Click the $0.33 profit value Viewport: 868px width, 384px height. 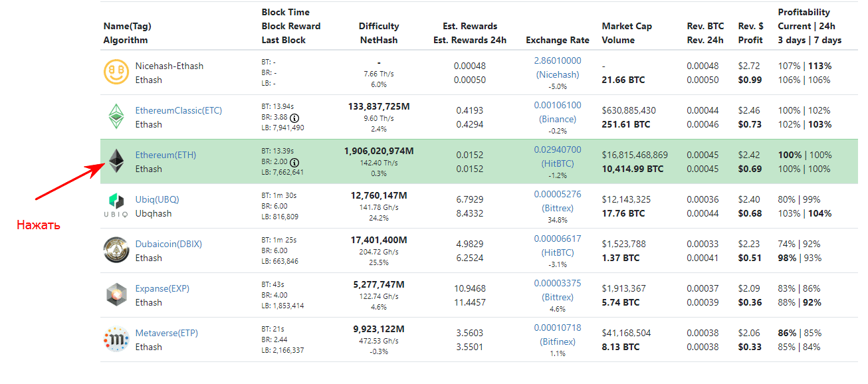750,347
